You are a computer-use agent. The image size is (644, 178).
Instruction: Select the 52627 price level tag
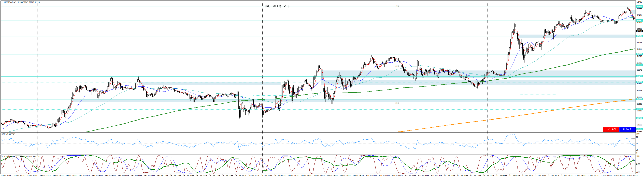[x=639, y=7]
